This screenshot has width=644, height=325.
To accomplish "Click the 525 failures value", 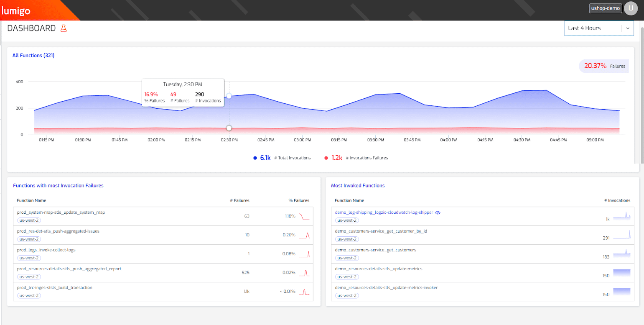I will tap(245, 273).
